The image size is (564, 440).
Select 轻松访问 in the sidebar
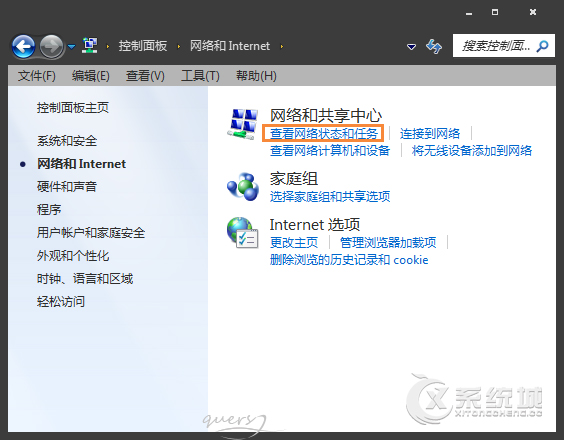click(x=61, y=301)
